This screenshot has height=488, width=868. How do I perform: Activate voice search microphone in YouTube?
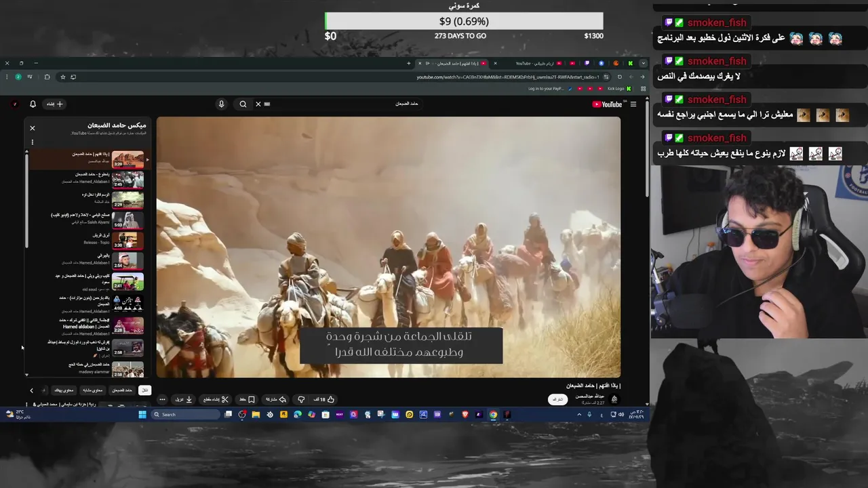tap(221, 104)
